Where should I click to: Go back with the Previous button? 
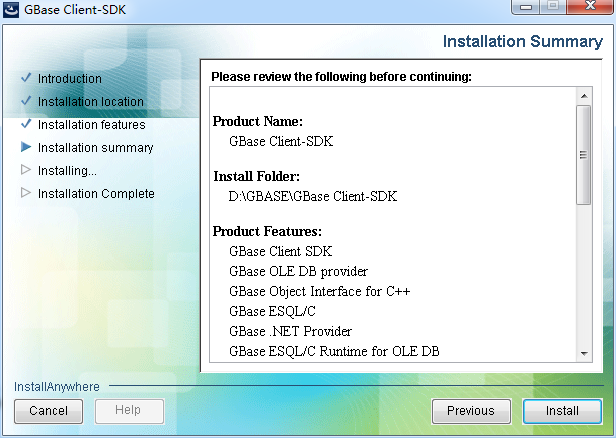coord(470,411)
